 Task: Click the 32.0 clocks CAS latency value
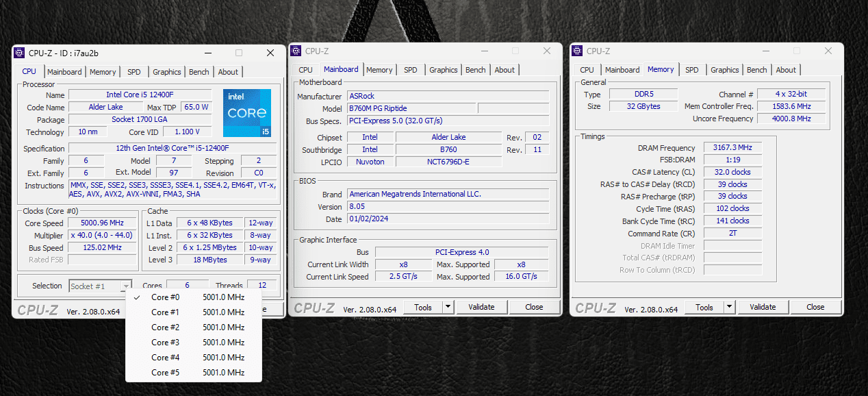(732, 172)
